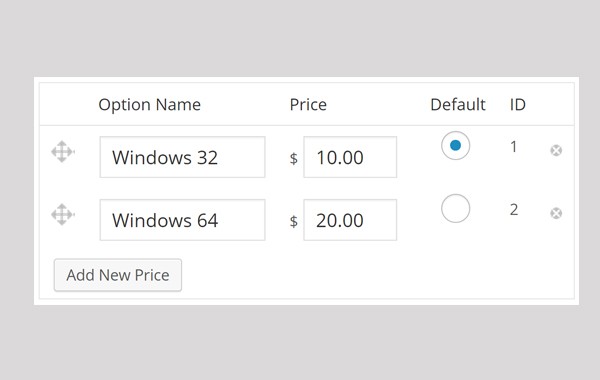Select the 20.00 price field

(350, 220)
